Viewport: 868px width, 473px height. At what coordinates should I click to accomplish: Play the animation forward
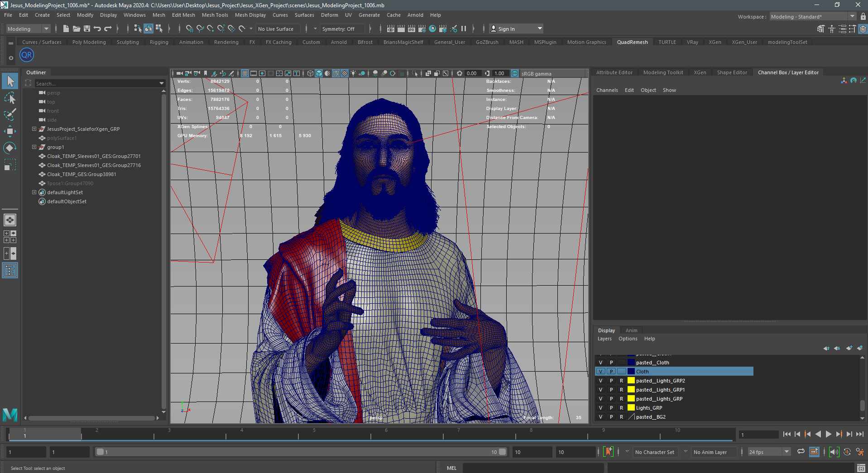click(x=828, y=434)
